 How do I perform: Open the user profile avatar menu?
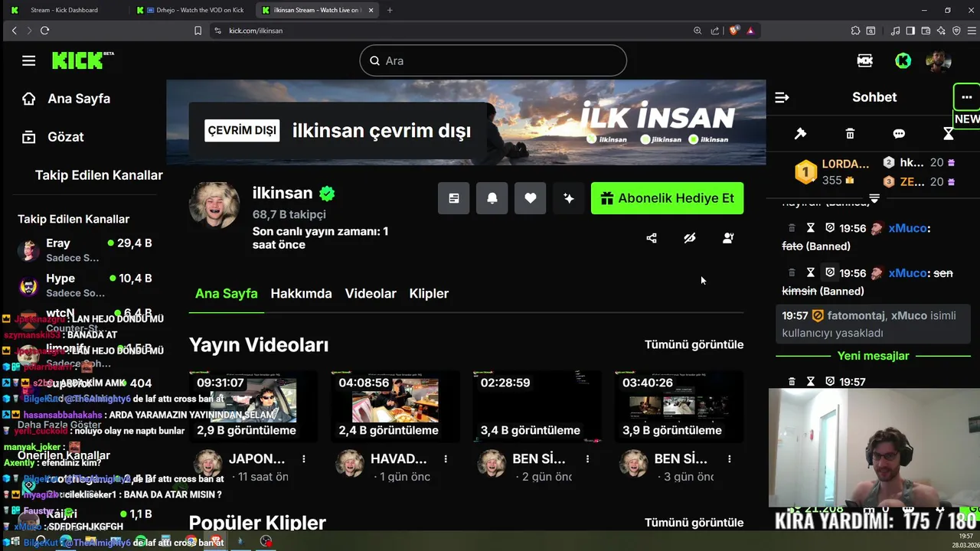tap(939, 60)
